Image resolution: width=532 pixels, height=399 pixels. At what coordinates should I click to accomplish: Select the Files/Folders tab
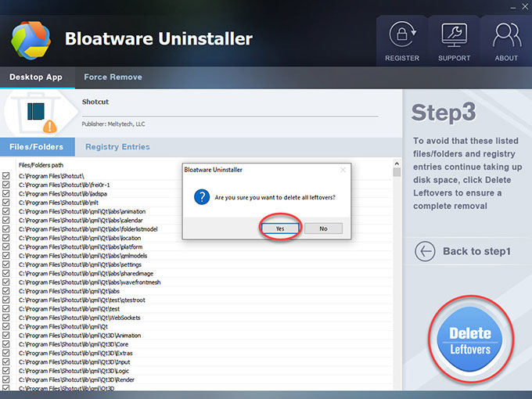pyautogui.click(x=36, y=147)
